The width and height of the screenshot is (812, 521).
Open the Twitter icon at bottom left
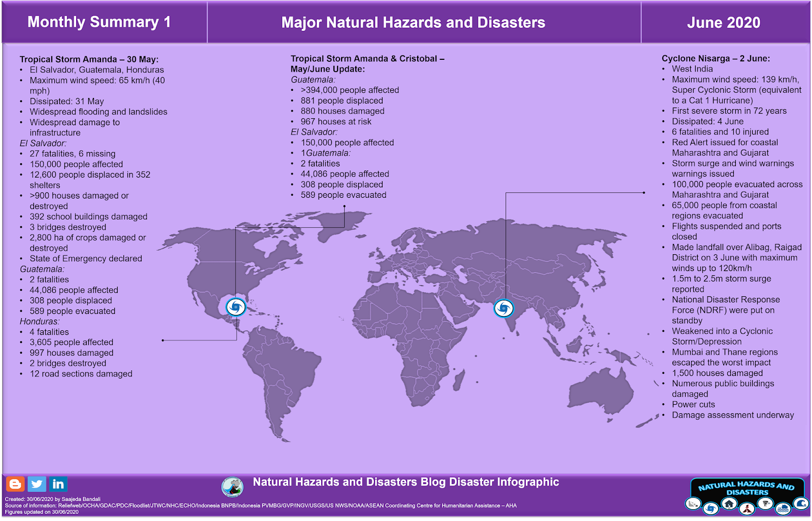coord(37,484)
